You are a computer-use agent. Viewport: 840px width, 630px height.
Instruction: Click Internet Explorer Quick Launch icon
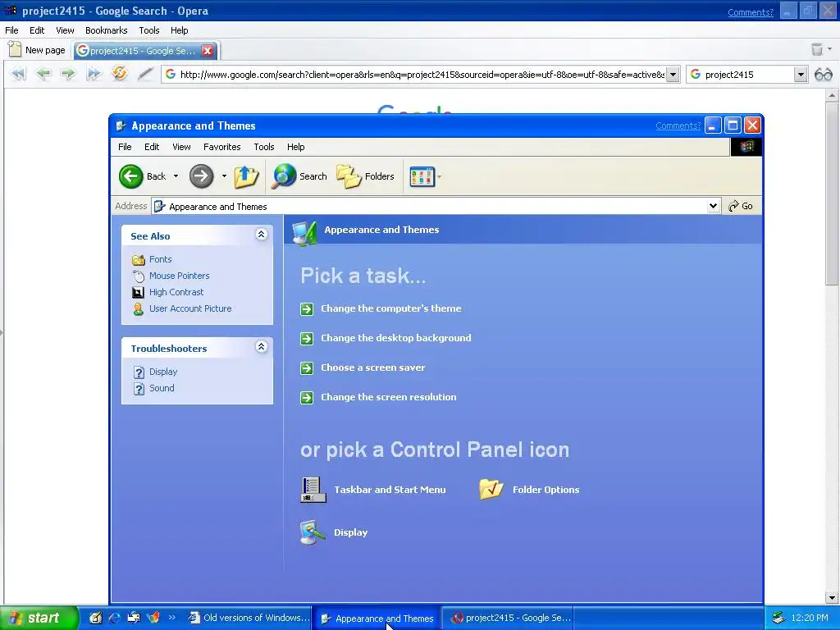tap(115, 618)
